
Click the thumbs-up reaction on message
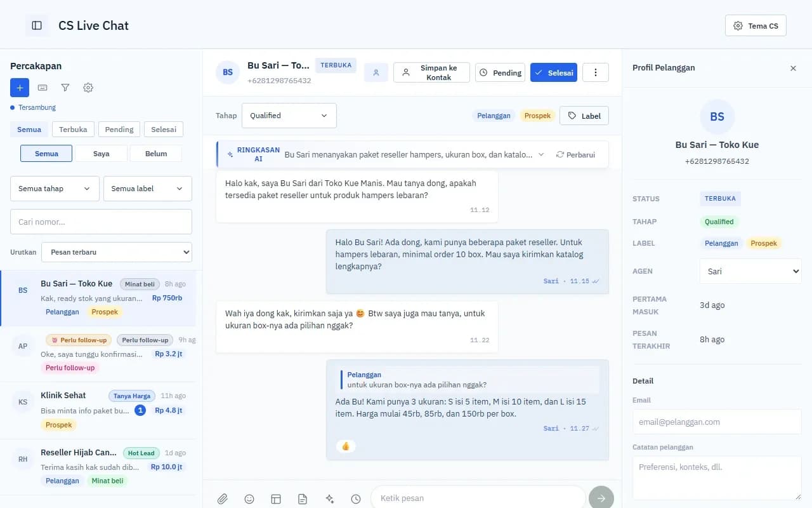pos(346,446)
